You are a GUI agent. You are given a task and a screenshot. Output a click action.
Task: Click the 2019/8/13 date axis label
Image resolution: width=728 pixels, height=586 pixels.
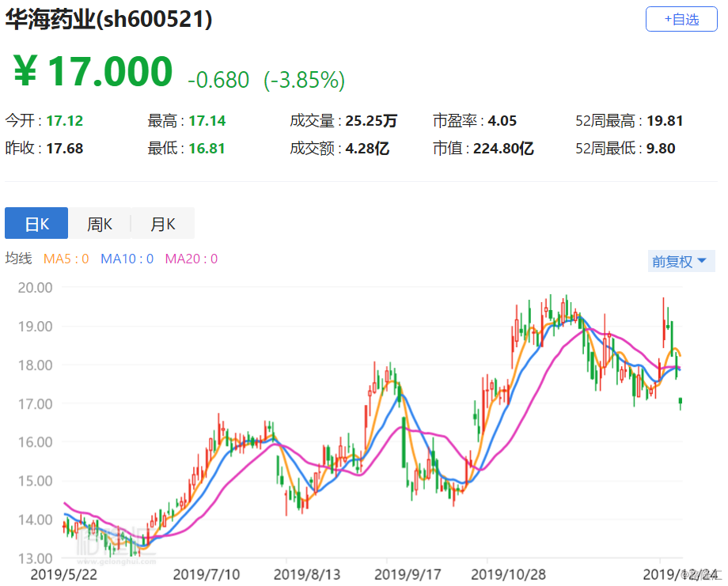coord(307,574)
